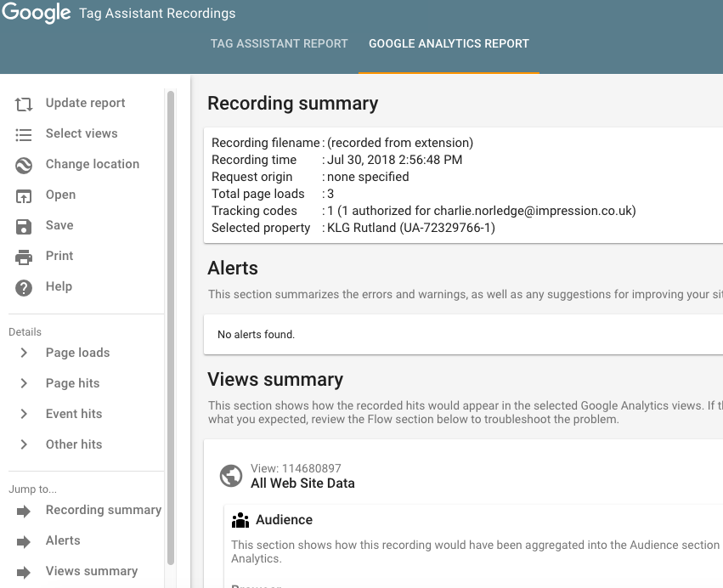723x588 pixels.
Task: Switch to the Tag Assistant Report tab
Action: [x=279, y=43]
